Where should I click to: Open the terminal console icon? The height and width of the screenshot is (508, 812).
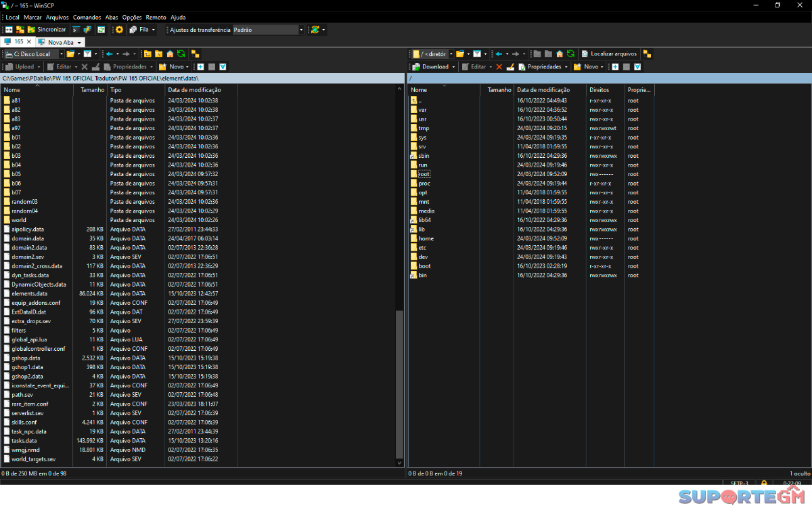(76, 30)
